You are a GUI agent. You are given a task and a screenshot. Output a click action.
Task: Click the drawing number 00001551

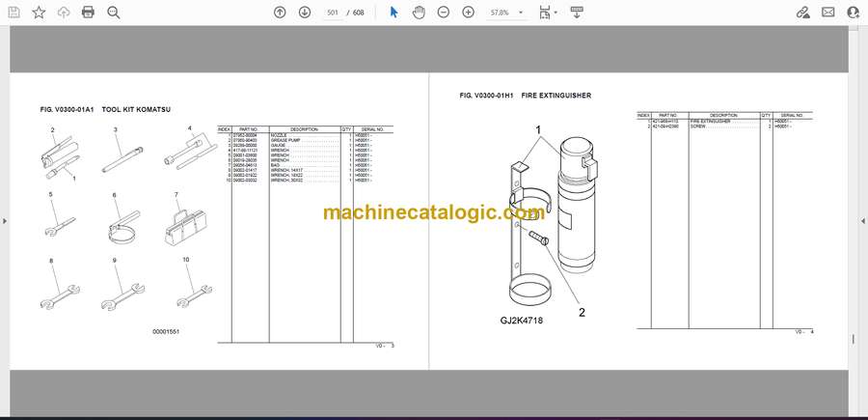click(x=166, y=331)
